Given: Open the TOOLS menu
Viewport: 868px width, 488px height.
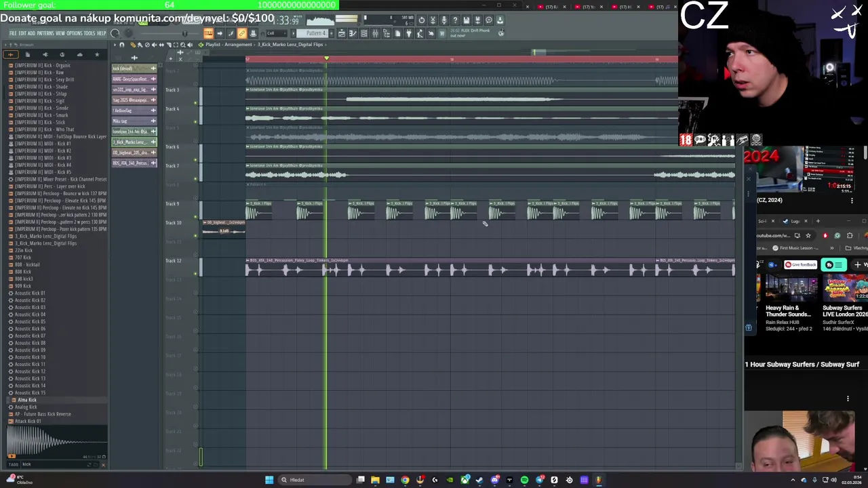Looking at the screenshot, I should point(90,33).
